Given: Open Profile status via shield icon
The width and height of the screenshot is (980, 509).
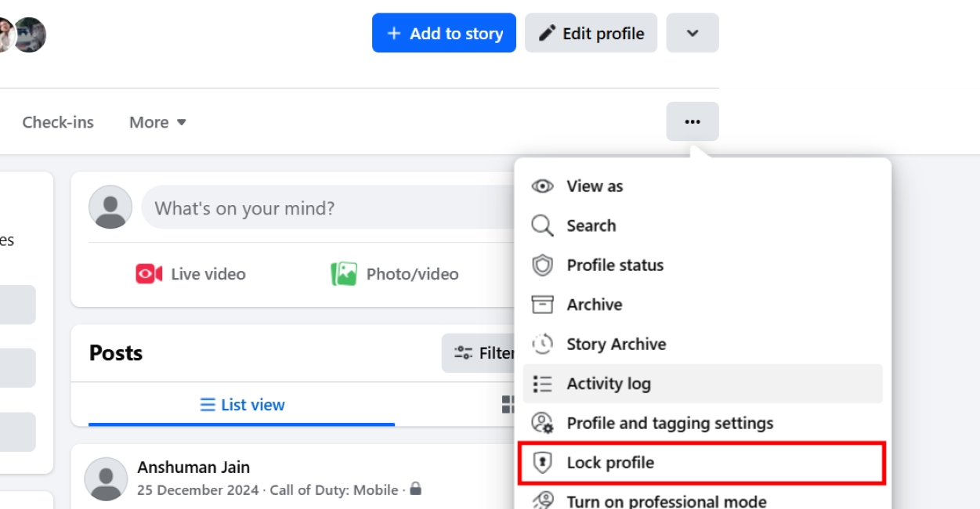Looking at the screenshot, I should (542, 265).
